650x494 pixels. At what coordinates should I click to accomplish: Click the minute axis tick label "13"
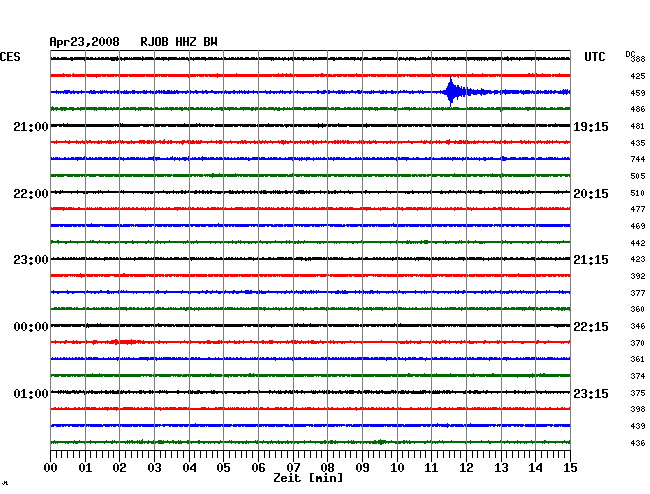501,468
